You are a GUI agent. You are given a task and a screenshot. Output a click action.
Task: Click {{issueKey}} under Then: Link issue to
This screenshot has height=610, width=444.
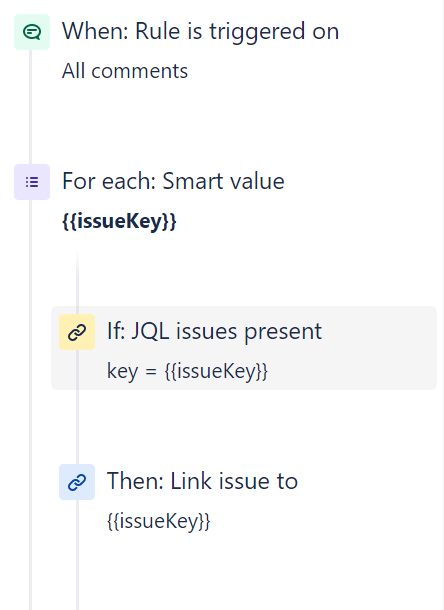pyautogui.click(x=158, y=521)
